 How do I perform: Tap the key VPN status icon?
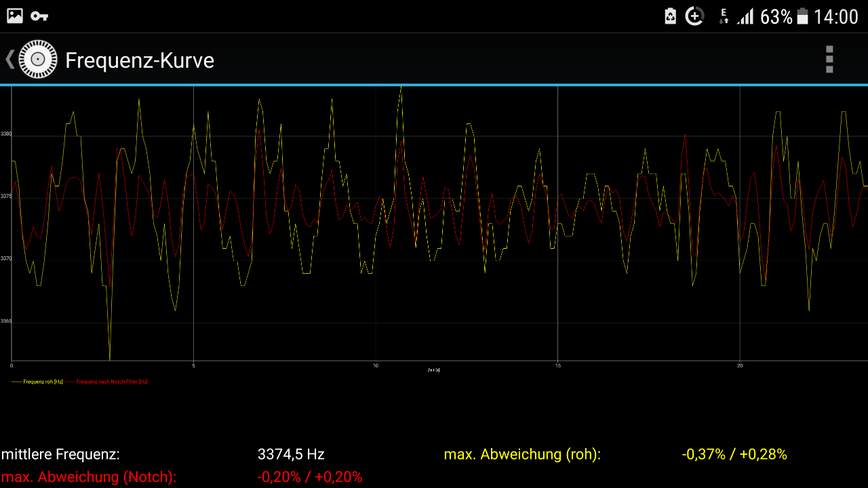coord(39,16)
